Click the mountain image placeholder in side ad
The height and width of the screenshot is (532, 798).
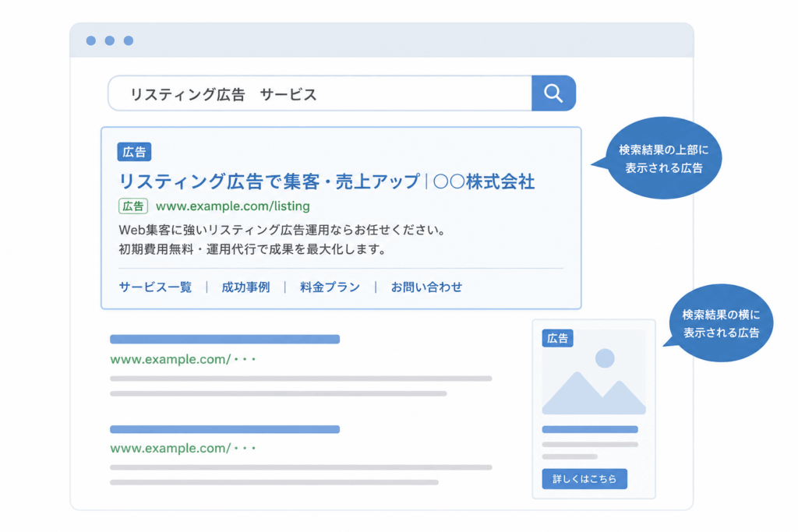tap(594, 373)
